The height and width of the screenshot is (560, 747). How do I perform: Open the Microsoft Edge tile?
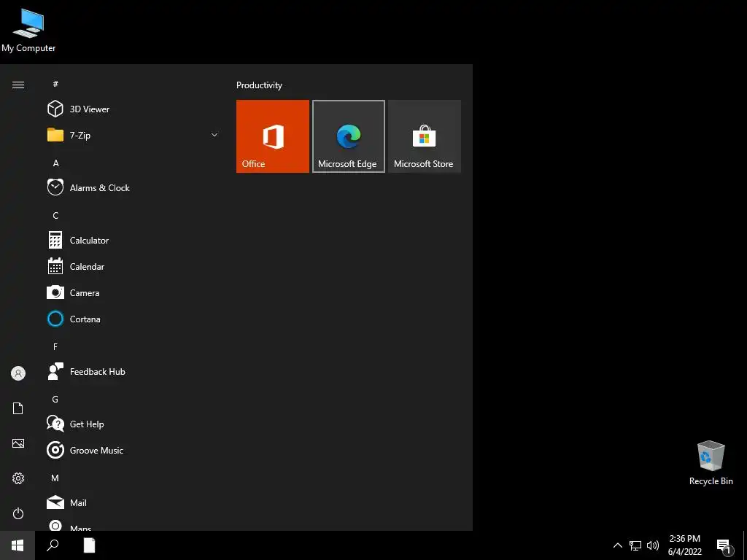(x=348, y=136)
